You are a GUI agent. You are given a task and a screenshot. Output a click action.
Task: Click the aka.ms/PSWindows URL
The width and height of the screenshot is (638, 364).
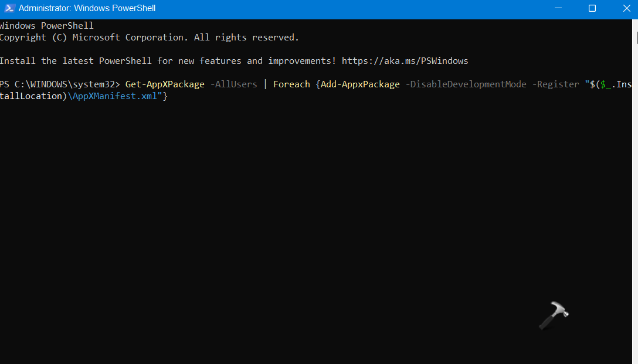[405, 61]
